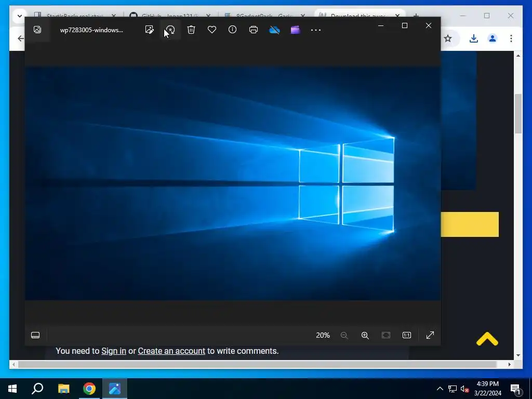The height and width of the screenshot is (399, 532).
Task: Click the wp7283005-windows file name
Action: coord(91,30)
